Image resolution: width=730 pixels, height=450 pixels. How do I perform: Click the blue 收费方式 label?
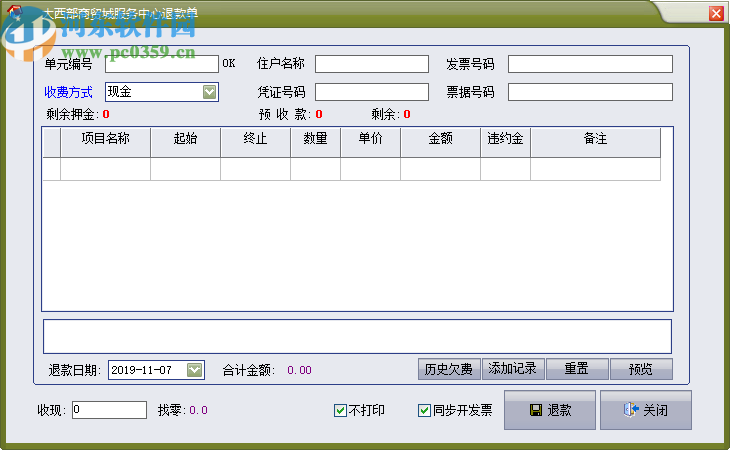pos(68,92)
